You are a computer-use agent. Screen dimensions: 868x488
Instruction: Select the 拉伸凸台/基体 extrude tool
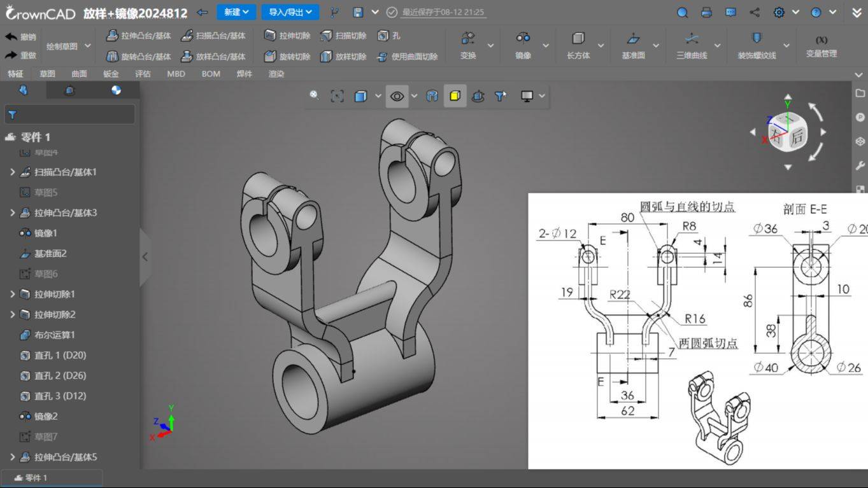(x=138, y=36)
